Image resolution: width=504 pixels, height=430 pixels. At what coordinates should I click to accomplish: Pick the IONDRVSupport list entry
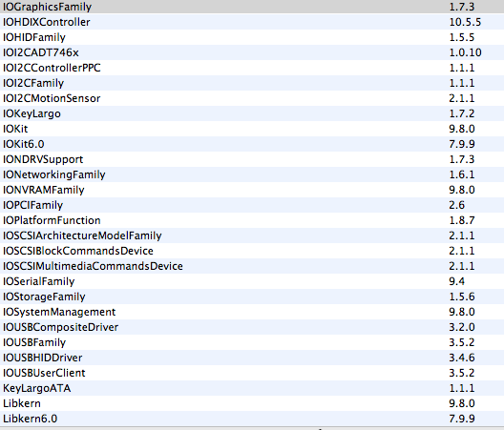coord(252,159)
